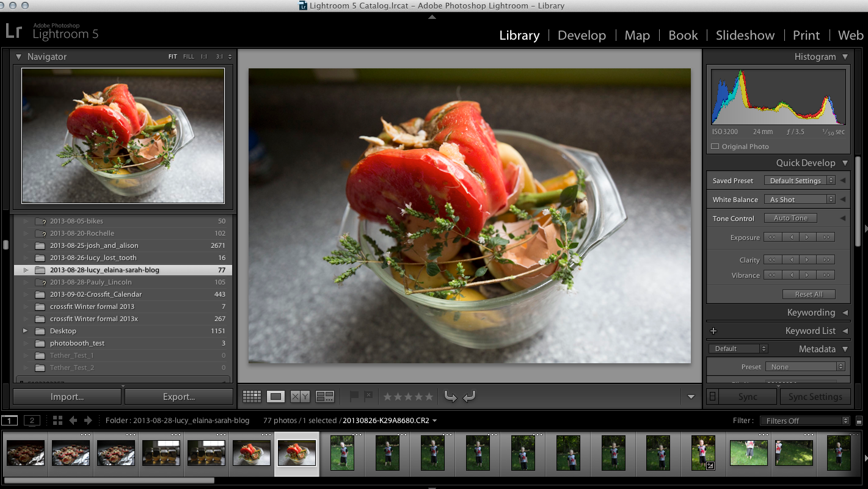Open the Metadata Preset dropdown
This screenshot has height=489, width=868.
tap(806, 367)
